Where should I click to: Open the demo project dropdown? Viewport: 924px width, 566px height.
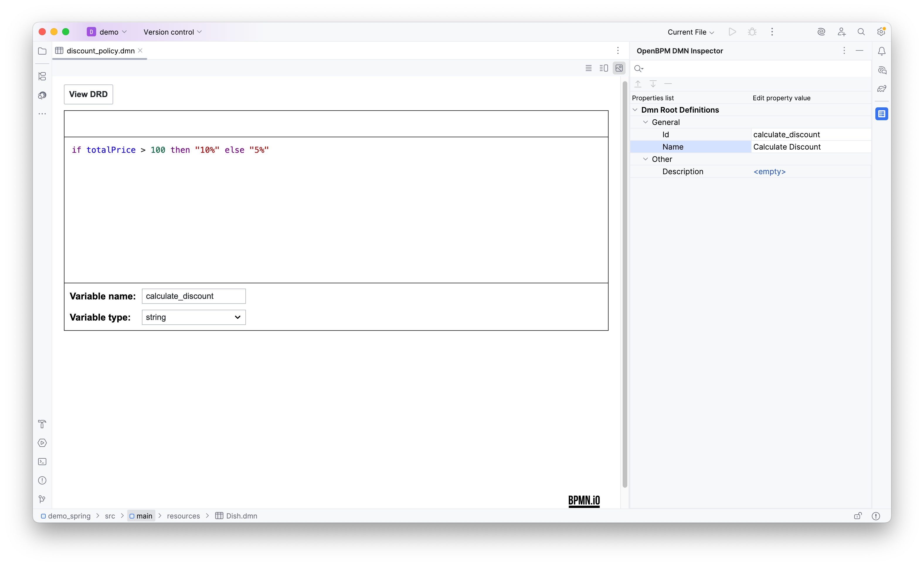pyautogui.click(x=107, y=32)
